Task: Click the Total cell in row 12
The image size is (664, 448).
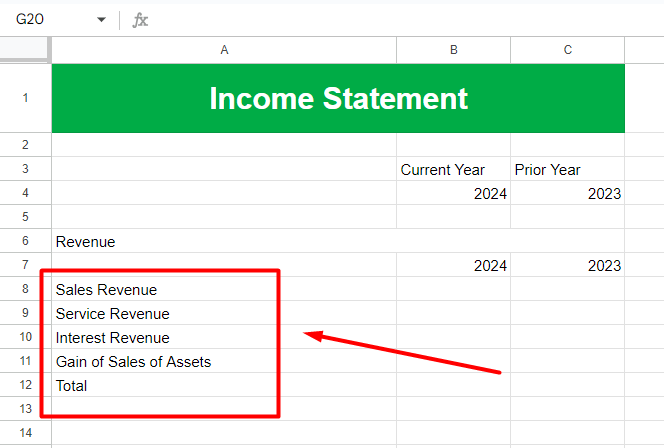Action: [224, 385]
